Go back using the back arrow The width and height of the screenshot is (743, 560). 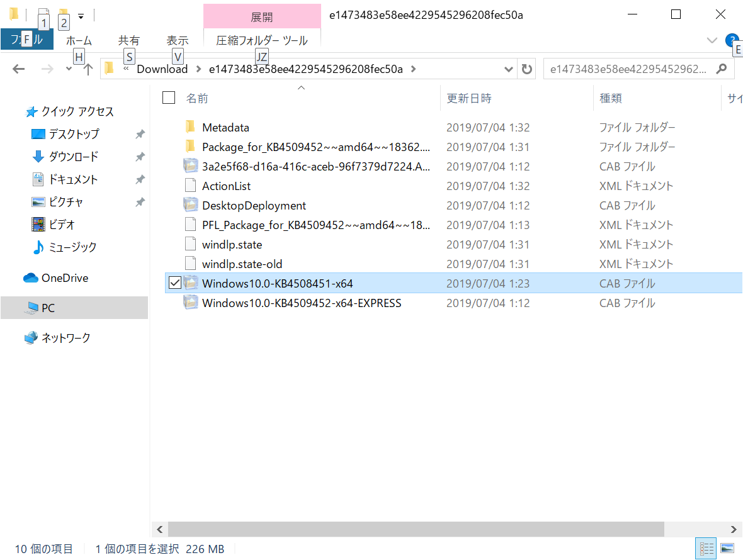click(x=18, y=69)
